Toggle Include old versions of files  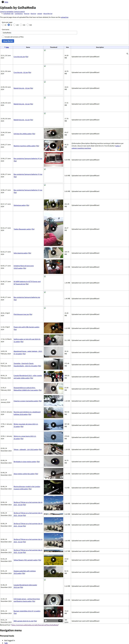pyautogui.click(x=3, y=37)
